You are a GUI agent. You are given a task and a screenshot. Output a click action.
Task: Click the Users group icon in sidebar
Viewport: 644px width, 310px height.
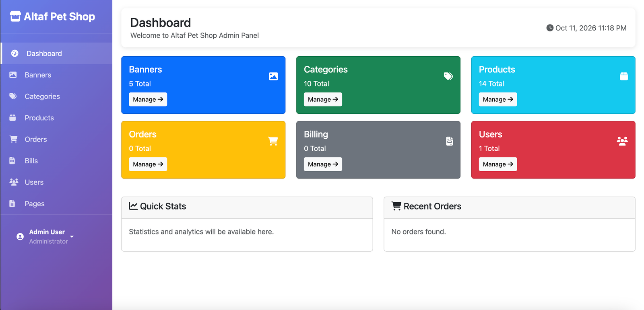[14, 182]
